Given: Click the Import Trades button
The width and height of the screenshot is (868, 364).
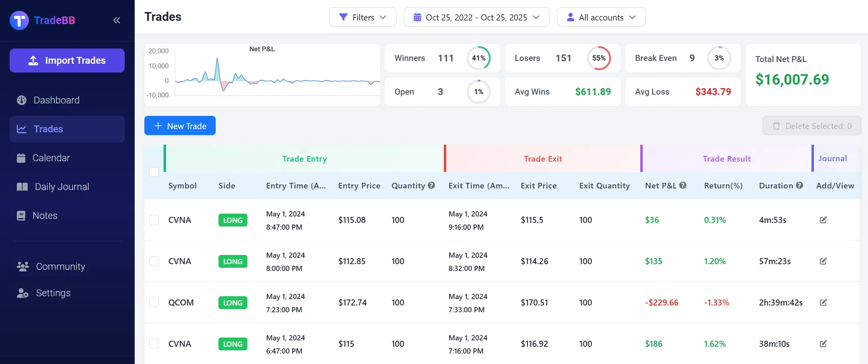Looking at the screenshot, I should coord(67,61).
